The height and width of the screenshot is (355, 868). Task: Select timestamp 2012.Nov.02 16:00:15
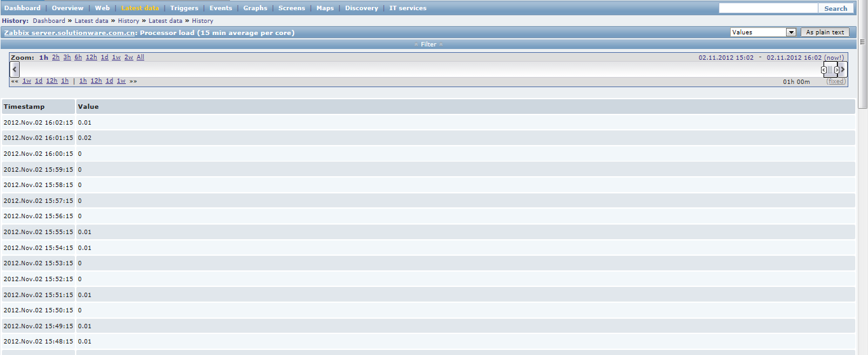coord(38,154)
